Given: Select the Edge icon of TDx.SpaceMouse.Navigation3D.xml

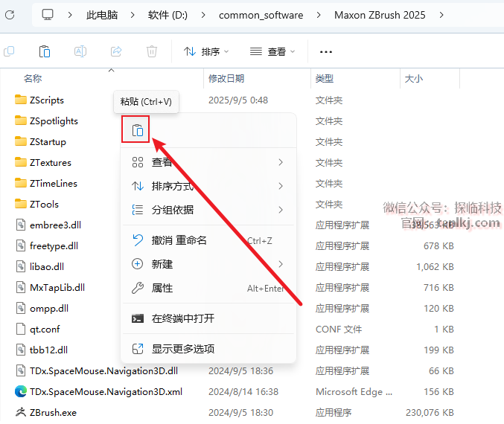Looking at the screenshot, I should 21,391.
